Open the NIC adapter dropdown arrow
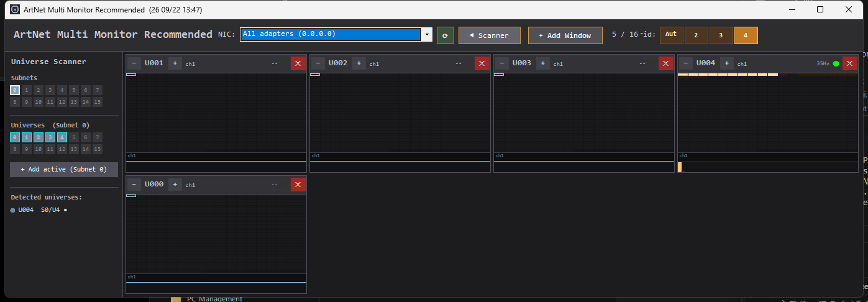868x302 pixels. point(427,35)
